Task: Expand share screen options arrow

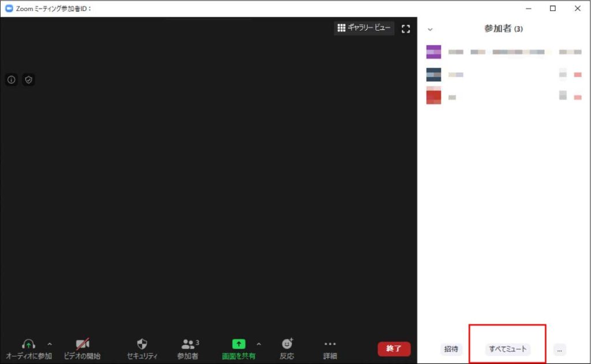Action: 259,344
